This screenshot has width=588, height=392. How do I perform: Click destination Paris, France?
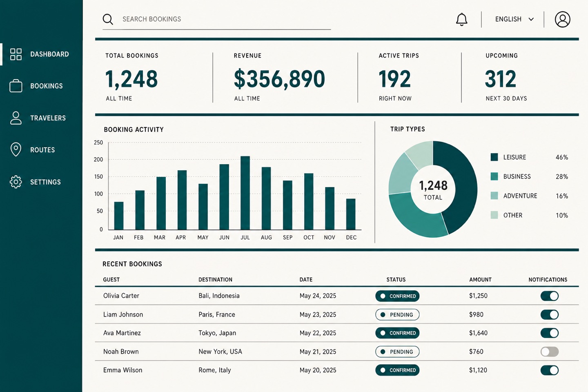pyautogui.click(x=217, y=314)
